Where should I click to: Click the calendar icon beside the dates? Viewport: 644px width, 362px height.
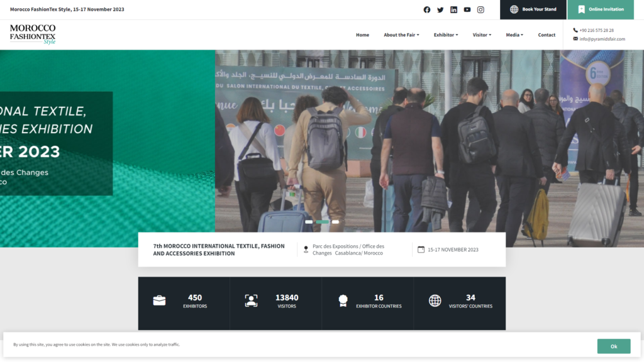click(x=421, y=249)
